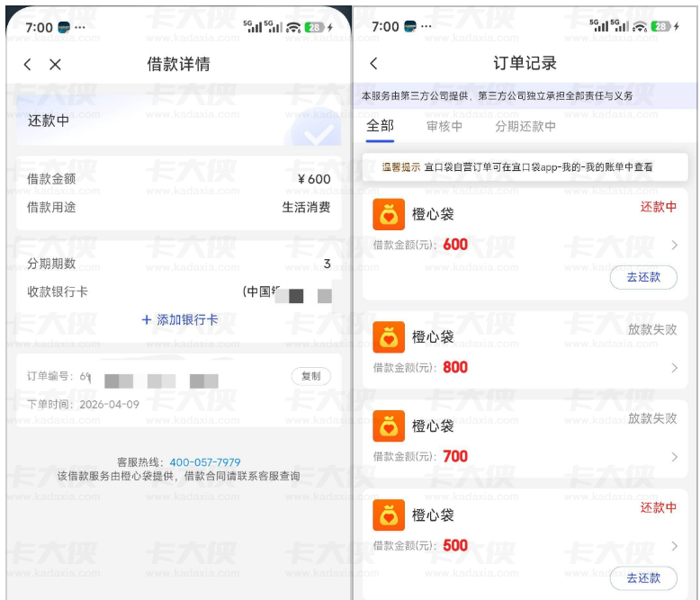Screen dimensions: 700x600
Task: Tap the right status bar app notification icon
Action: pyautogui.click(x=410, y=26)
